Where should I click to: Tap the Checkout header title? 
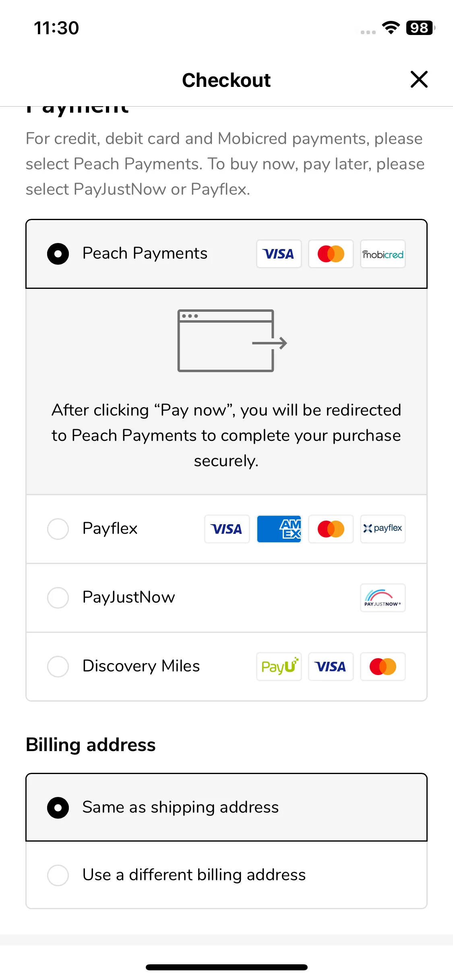[226, 80]
